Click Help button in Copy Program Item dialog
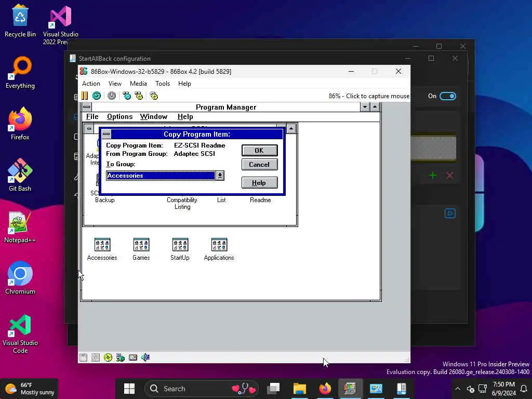This screenshot has width=532, height=399. pos(260,183)
